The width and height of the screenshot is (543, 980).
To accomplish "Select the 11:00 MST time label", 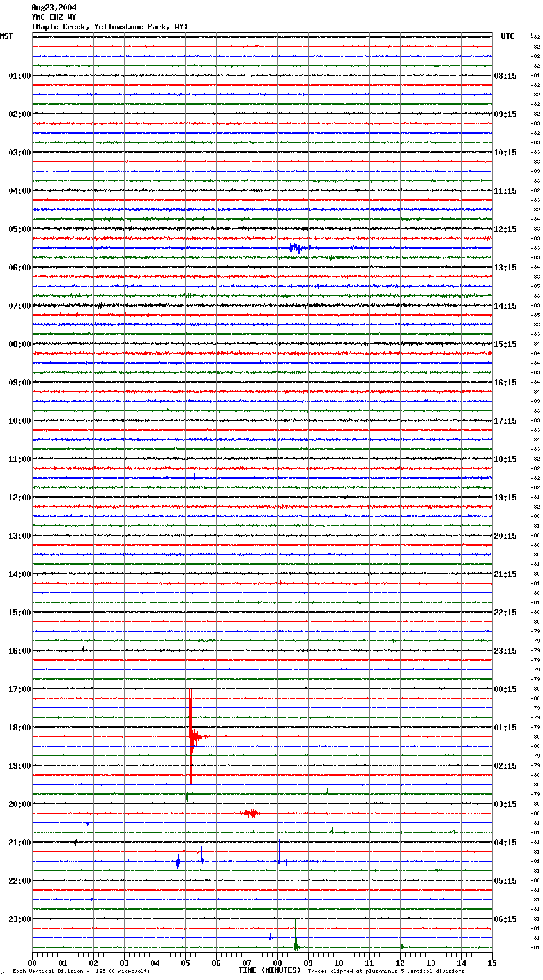I will pyautogui.click(x=20, y=459).
